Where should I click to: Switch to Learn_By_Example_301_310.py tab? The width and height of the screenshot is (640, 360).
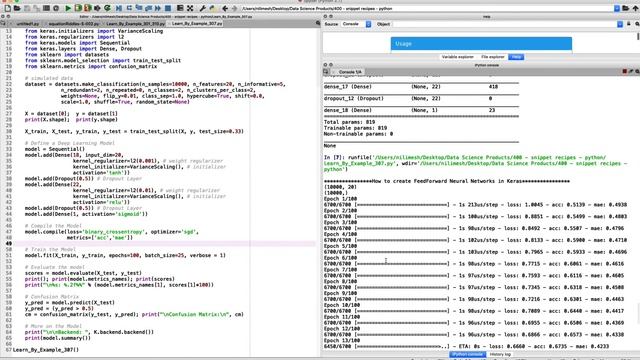(135, 24)
